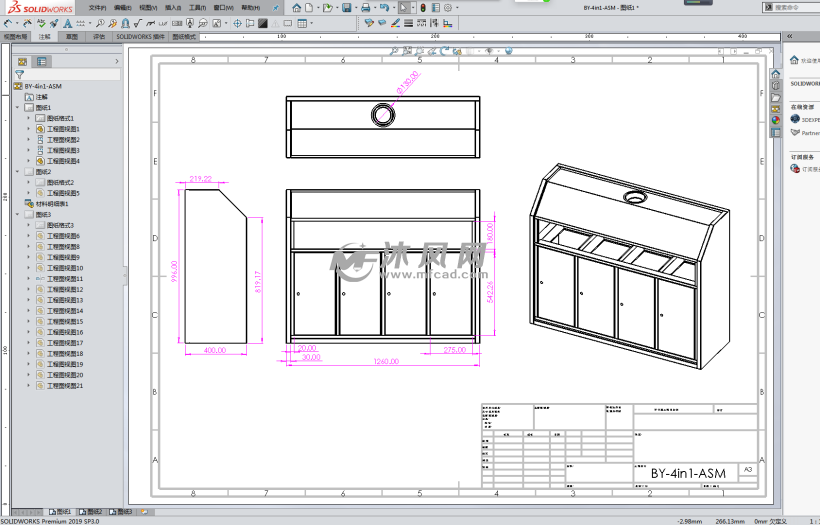
Task: Click the Save icon in the top toolbar
Action: tap(345, 8)
